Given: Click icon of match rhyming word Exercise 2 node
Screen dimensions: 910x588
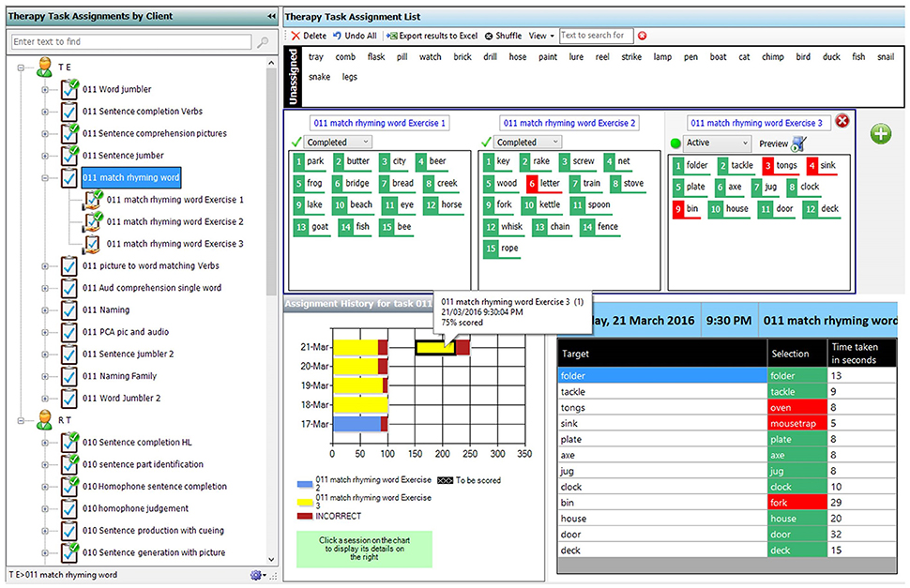Looking at the screenshot, I should pos(94,221).
